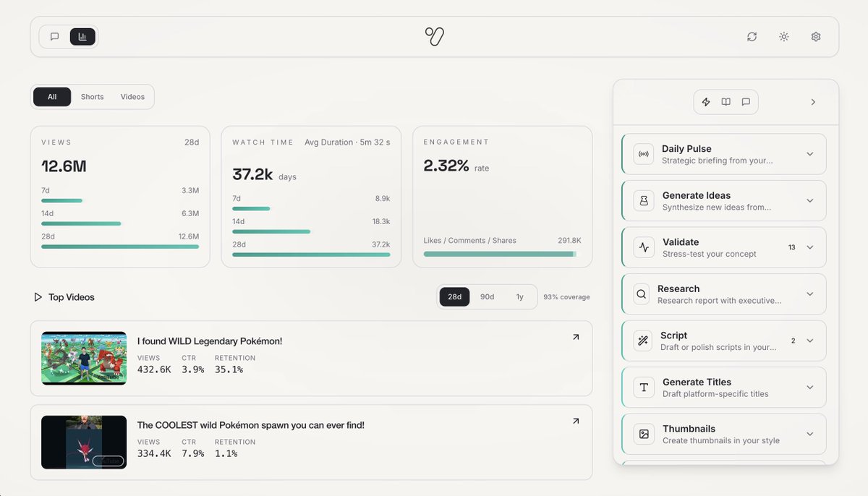Filter by Videos
The image size is (868, 496).
pyautogui.click(x=132, y=97)
